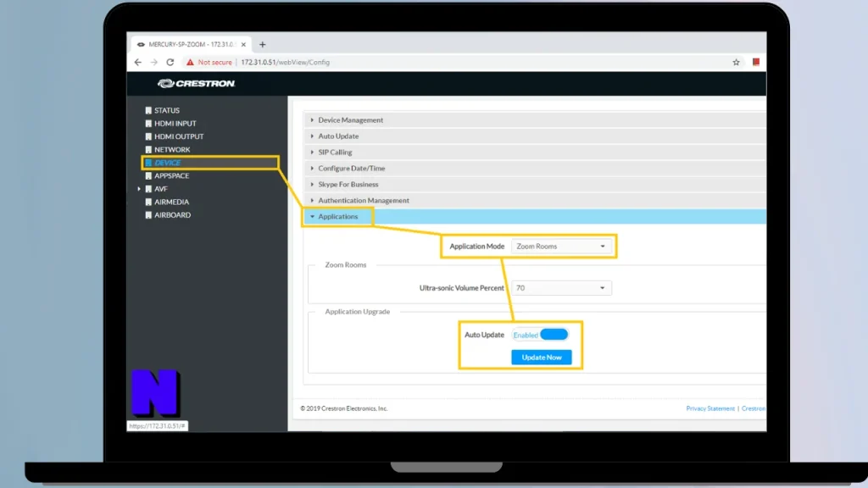Select the MERCURY-SP-ZOOM browser tab
The height and width of the screenshot is (488, 868).
[x=191, y=44]
